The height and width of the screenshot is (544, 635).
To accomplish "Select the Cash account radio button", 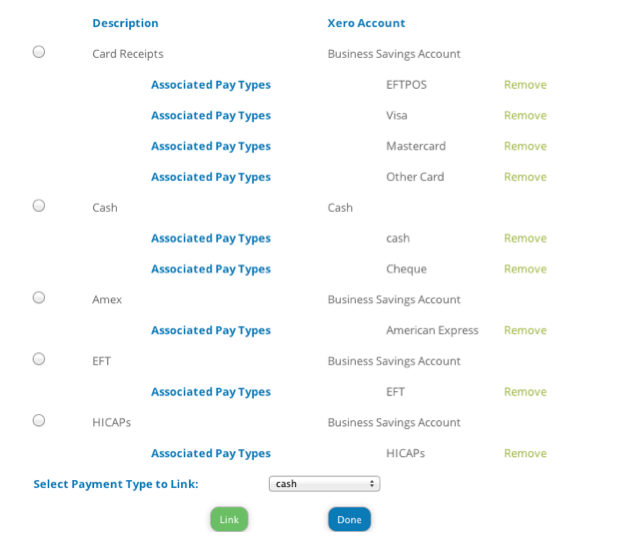I will pos(39,206).
